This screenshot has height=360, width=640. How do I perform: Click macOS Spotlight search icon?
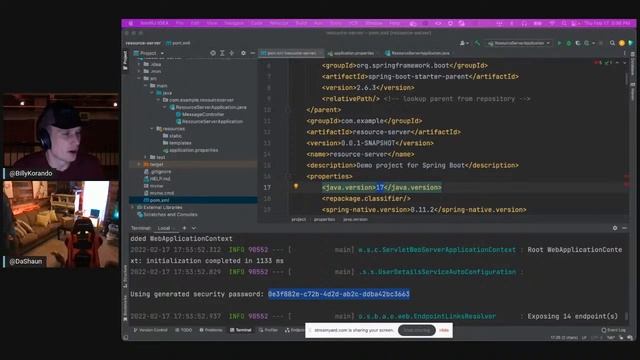[x=564, y=23]
